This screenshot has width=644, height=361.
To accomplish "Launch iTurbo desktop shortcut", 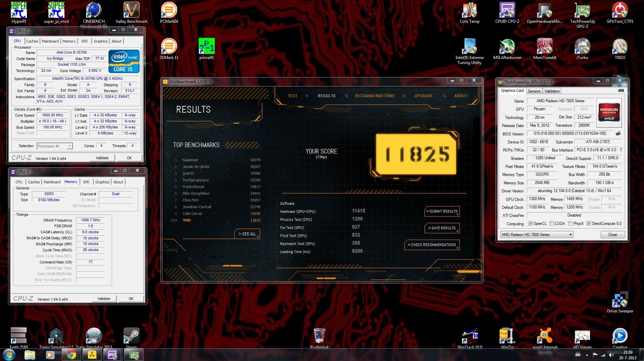I will [582, 49].
